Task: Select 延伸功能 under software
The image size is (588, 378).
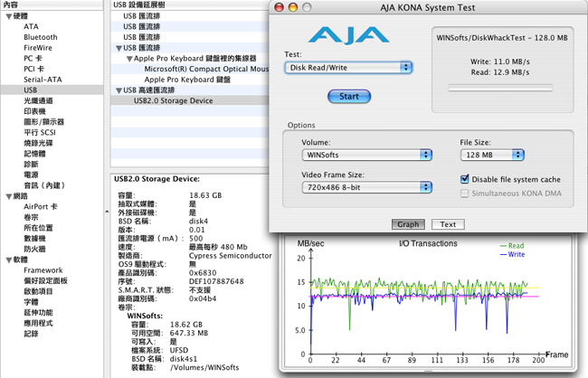Action: [x=38, y=312]
